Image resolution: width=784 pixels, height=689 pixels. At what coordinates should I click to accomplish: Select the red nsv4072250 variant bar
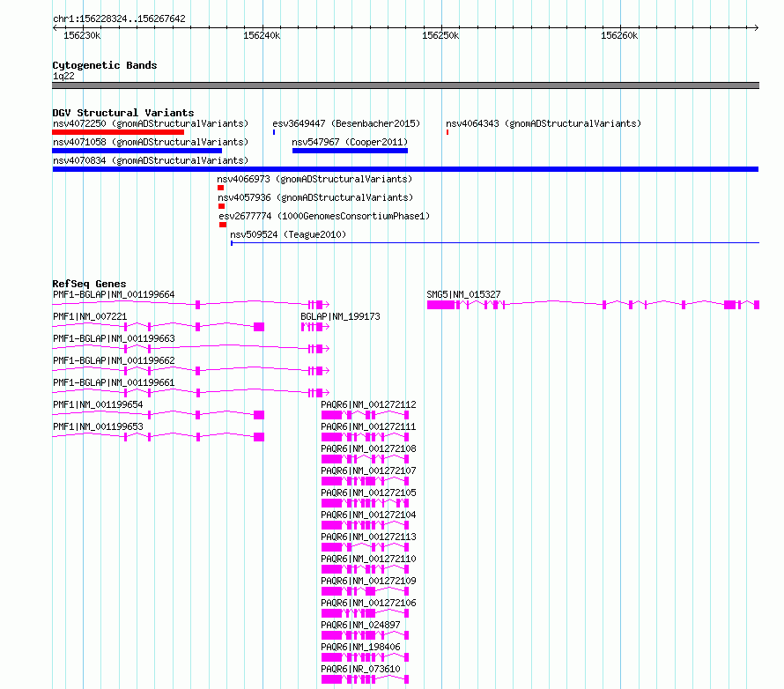(x=118, y=132)
